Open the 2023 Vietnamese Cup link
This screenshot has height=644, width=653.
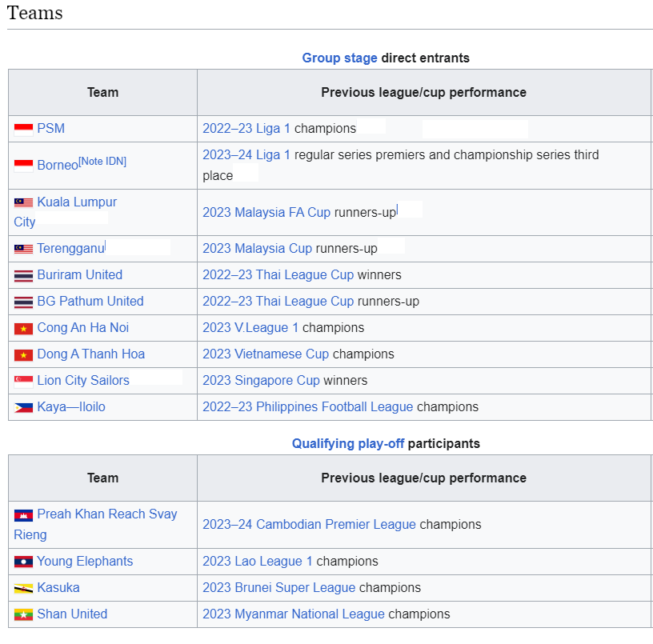tap(266, 354)
